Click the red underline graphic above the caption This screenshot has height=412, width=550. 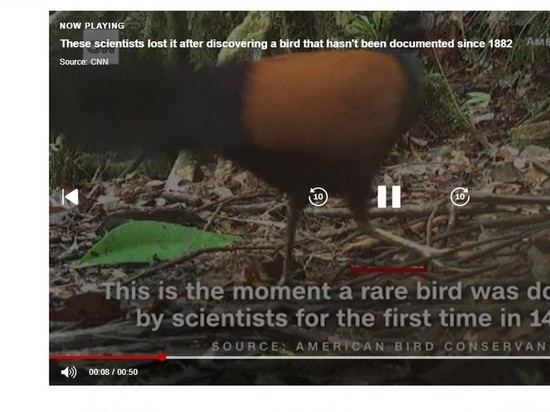389,269
